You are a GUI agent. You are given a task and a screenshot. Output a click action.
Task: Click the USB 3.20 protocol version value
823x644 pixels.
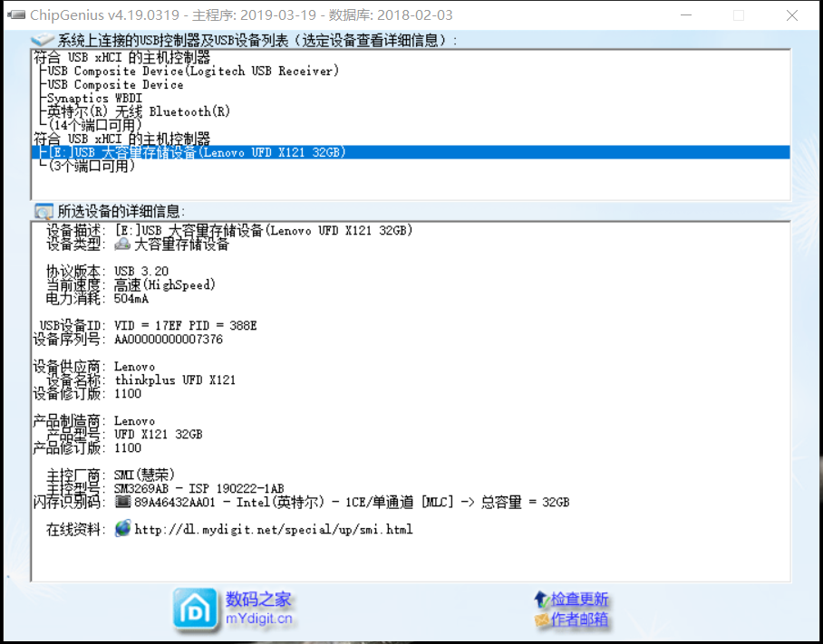tap(141, 271)
